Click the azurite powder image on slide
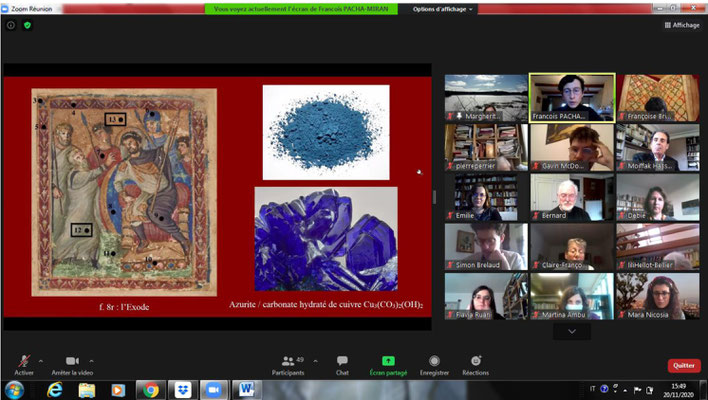708x400 pixels. pos(326,132)
